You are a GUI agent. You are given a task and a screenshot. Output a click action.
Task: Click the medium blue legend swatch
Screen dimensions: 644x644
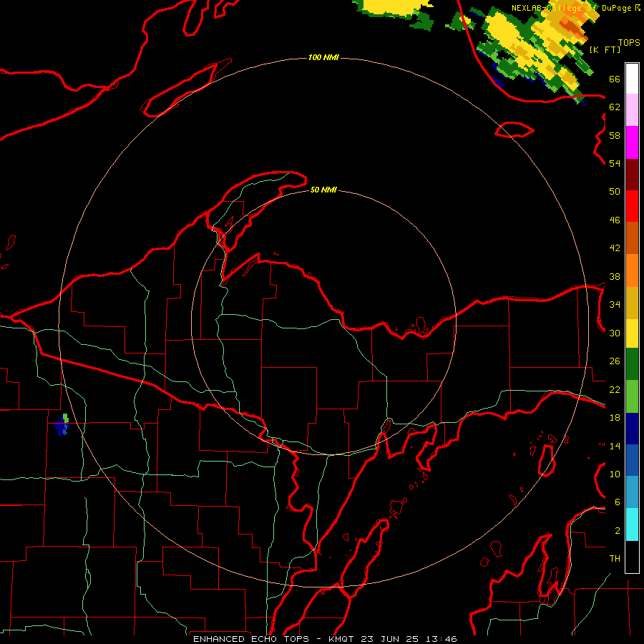(632, 460)
